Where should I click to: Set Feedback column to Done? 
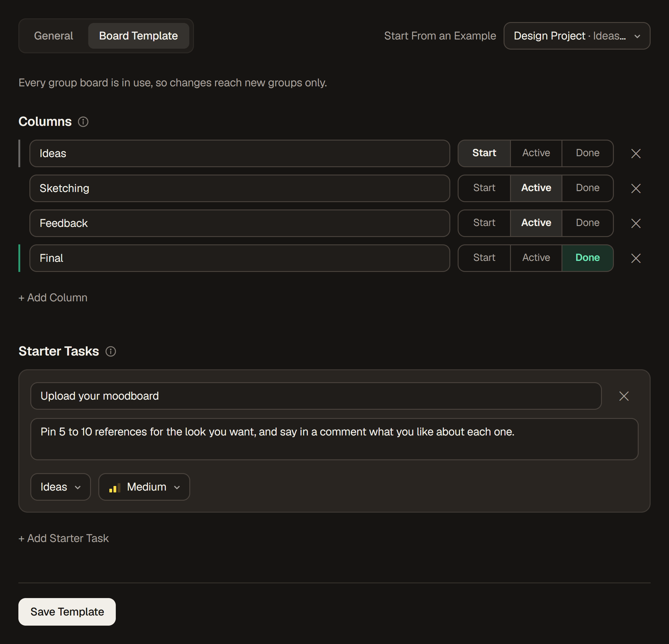[588, 223]
